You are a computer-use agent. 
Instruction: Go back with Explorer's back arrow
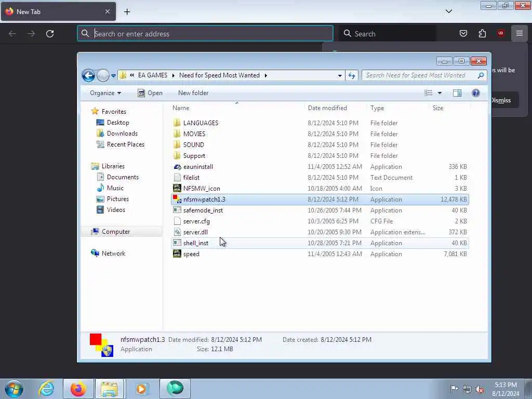(x=88, y=75)
